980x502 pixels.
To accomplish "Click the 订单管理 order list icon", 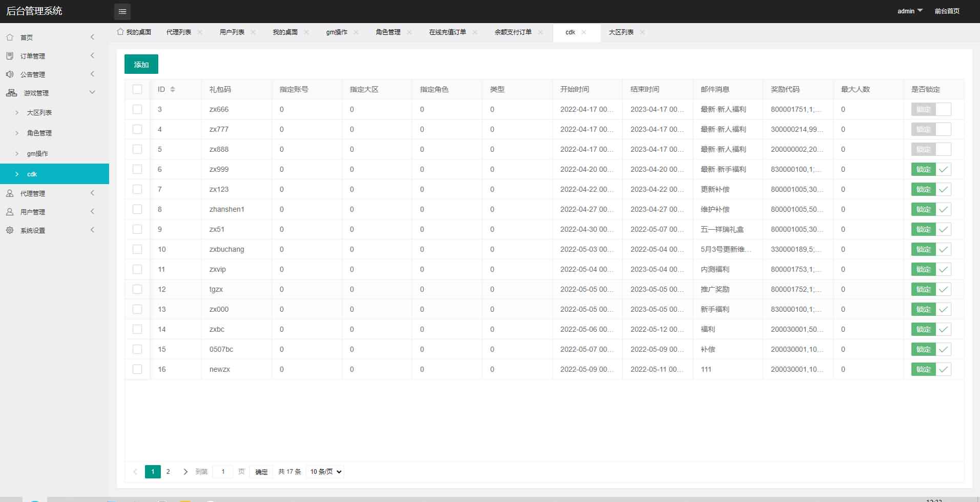I will point(10,55).
